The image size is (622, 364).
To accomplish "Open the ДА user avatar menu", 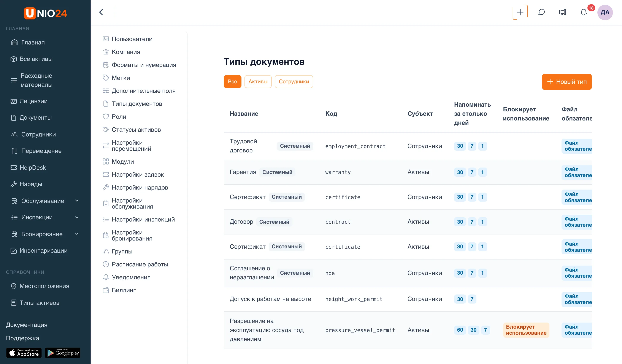I will tap(605, 12).
